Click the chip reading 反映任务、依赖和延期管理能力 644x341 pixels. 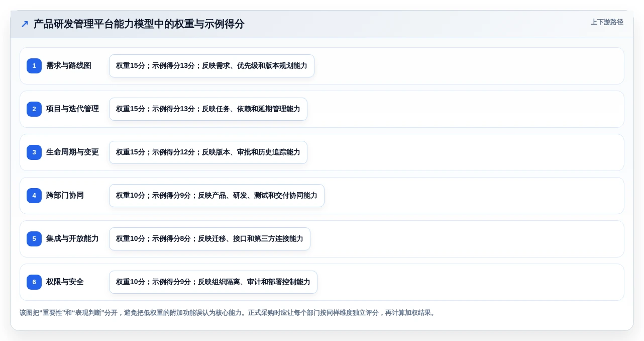pos(208,109)
